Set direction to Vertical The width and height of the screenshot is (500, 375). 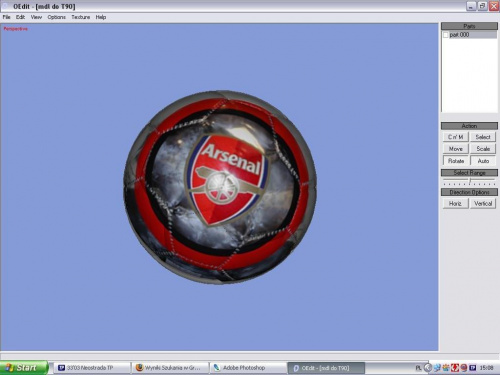(483, 203)
